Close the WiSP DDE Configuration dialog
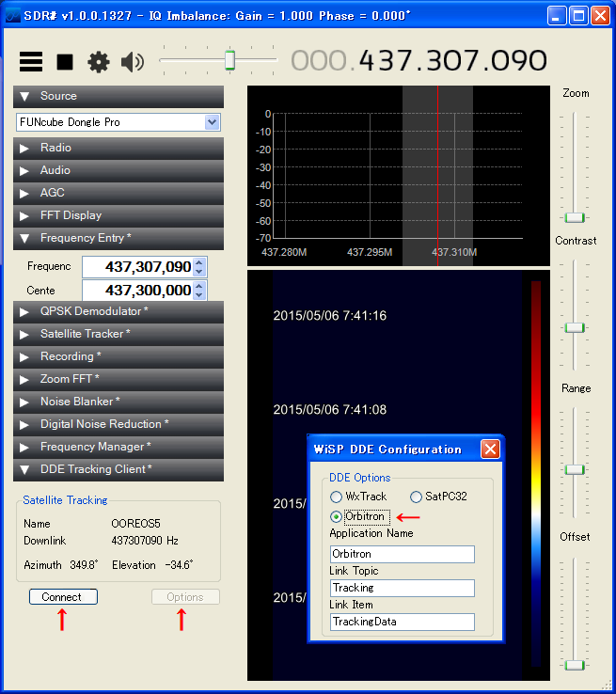Viewport: 616px width, 694px height. (490, 449)
